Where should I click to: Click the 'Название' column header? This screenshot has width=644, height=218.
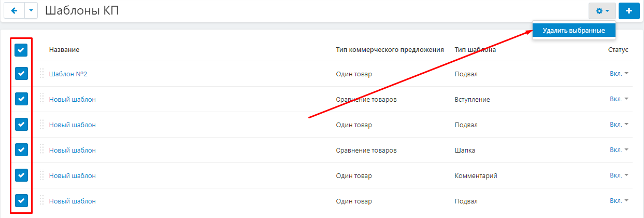[64, 49]
